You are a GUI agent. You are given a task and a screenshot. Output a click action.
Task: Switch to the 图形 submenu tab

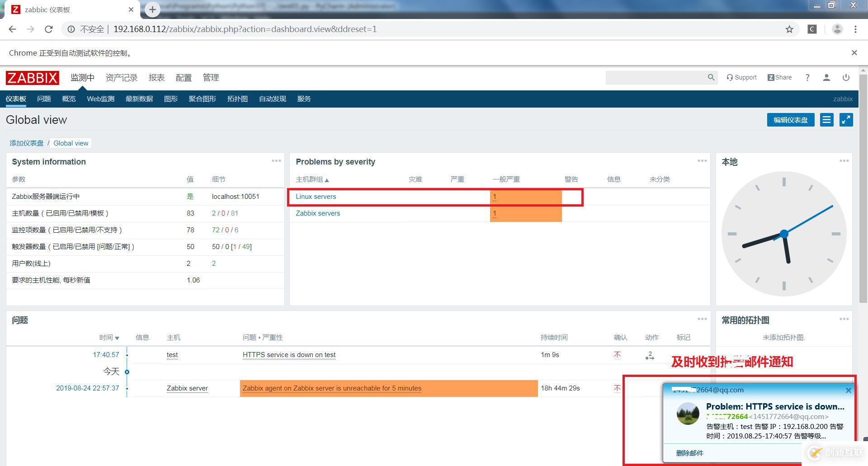pos(171,99)
